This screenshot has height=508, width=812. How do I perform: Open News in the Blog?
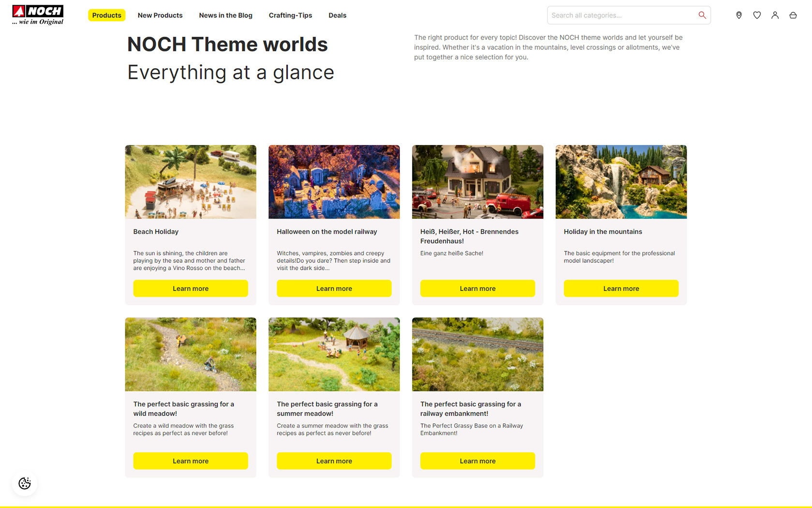point(226,15)
